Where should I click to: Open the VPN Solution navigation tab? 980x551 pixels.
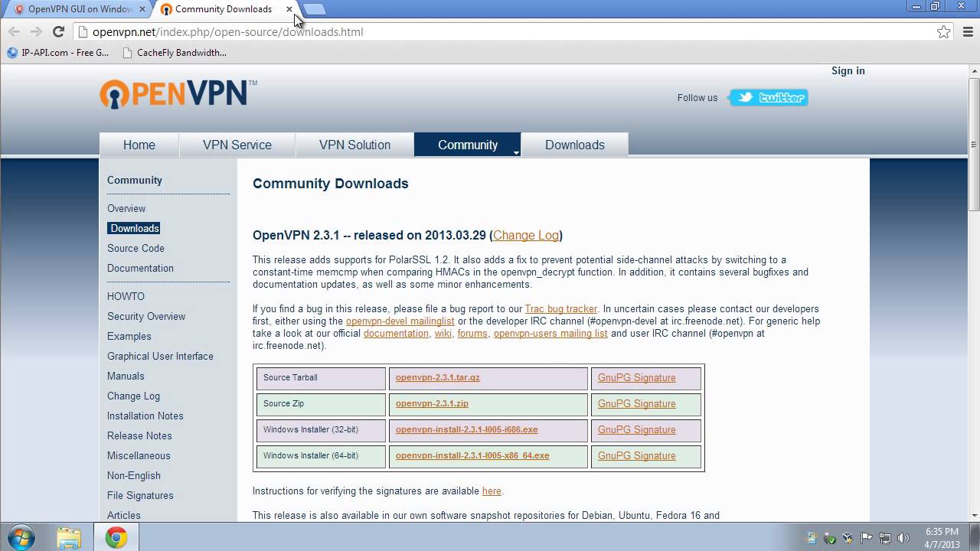354,145
